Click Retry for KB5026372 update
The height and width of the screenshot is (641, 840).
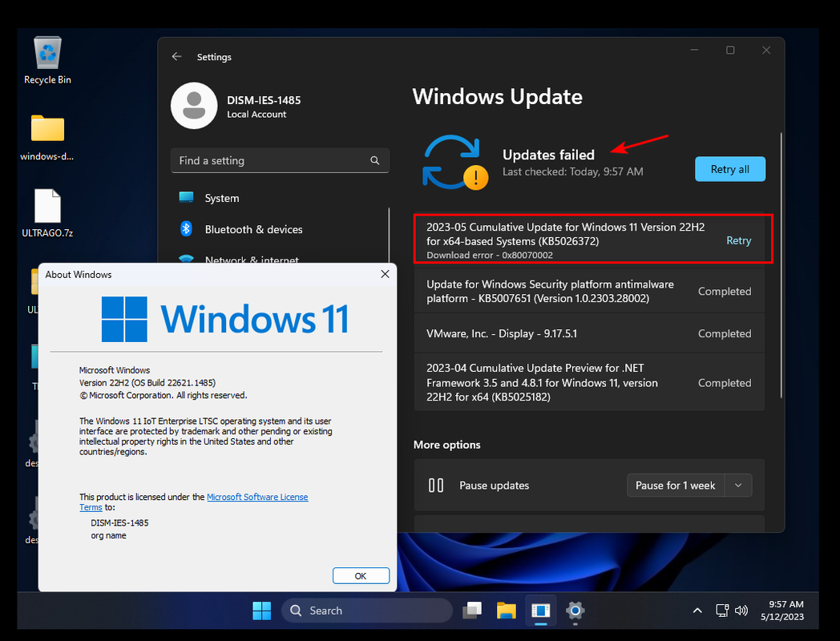(738, 241)
